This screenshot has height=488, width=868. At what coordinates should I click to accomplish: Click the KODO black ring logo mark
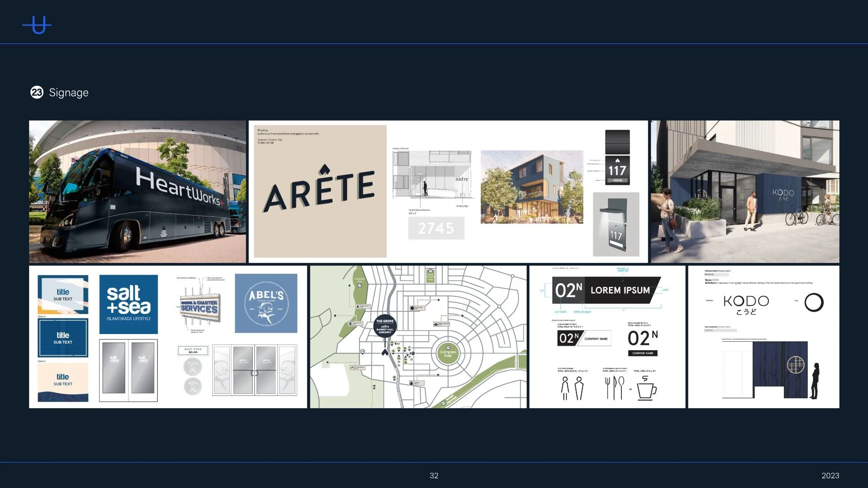pos(814,302)
